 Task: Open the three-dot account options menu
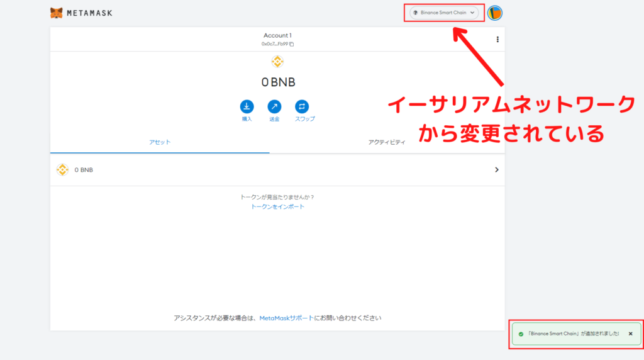click(x=497, y=40)
